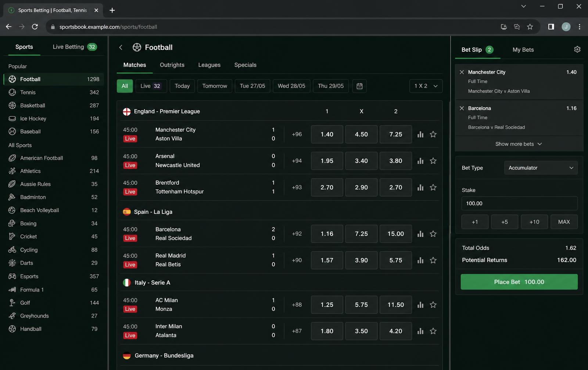Click Formula 1 car icon
This screenshot has height=370, width=588.
pyautogui.click(x=12, y=290)
